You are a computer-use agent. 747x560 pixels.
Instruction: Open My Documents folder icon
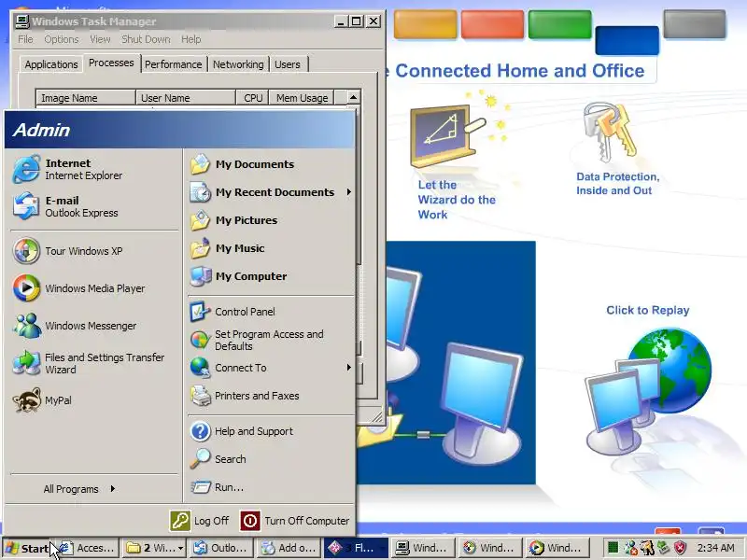pyautogui.click(x=200, y=164)
